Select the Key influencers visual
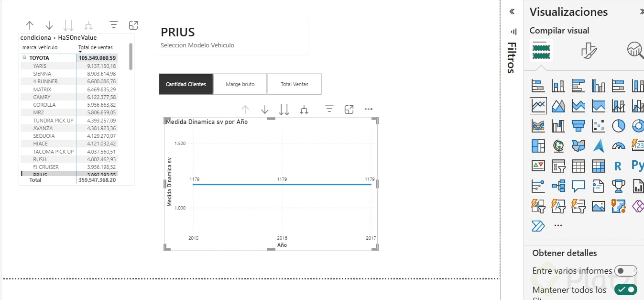This screenshot has width=644, height=300. (x=538, y=186)
